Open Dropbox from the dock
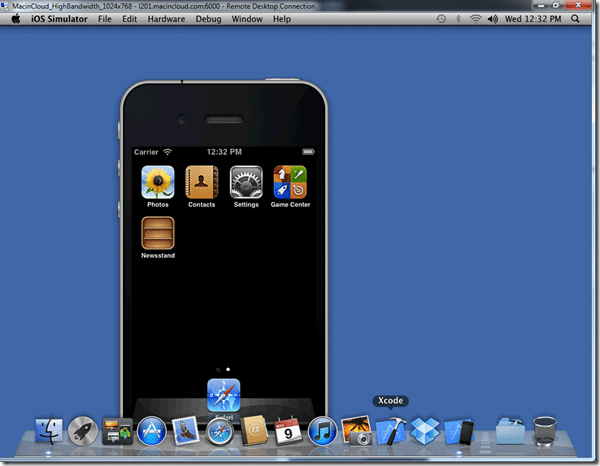The image size is (600, 466). pyautogui.click(x=425, y=431)
